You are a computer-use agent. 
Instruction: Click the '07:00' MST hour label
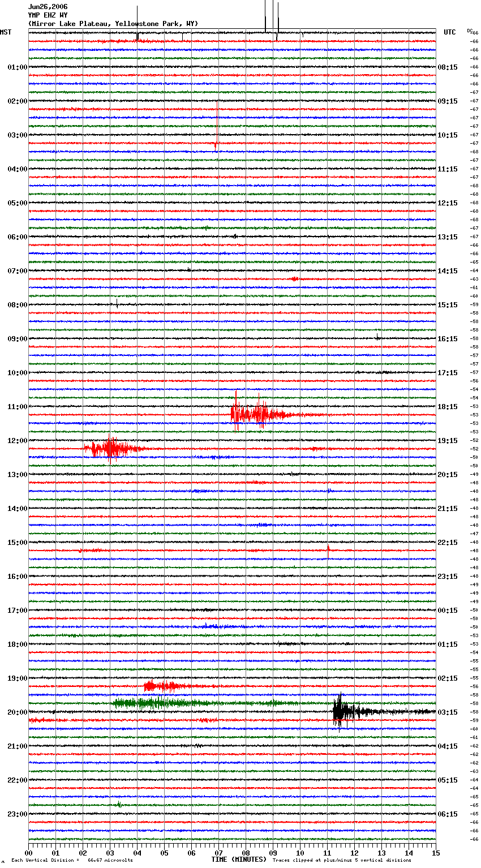click(18, 271)
